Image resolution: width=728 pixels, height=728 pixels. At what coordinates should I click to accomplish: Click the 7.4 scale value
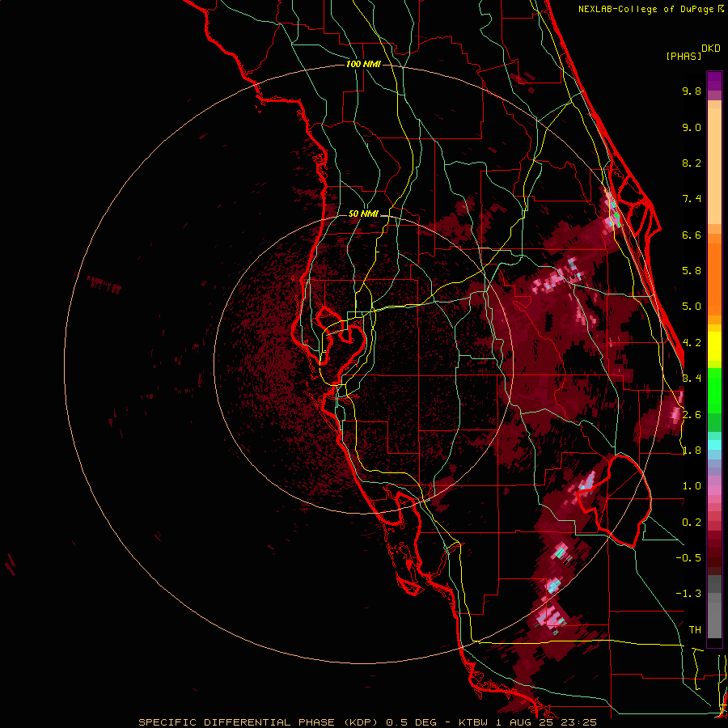tap(692, 199)
